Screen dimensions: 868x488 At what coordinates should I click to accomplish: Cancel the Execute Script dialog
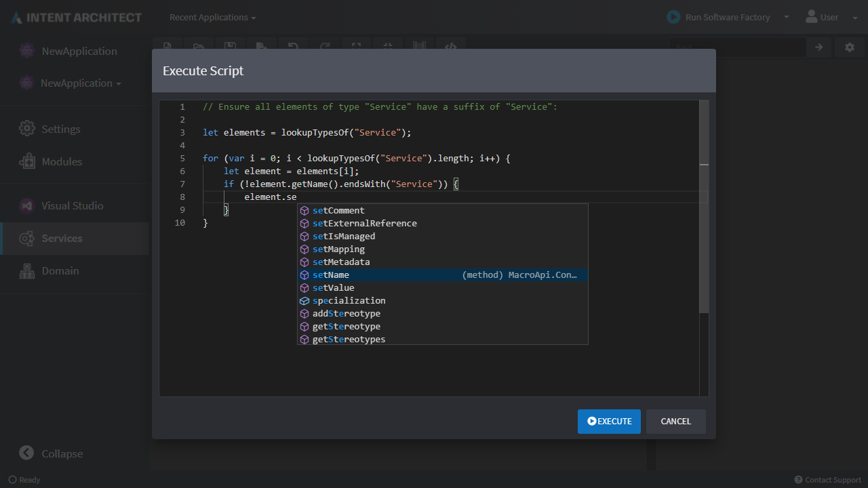pyautogui.click(x=675, y=422)
